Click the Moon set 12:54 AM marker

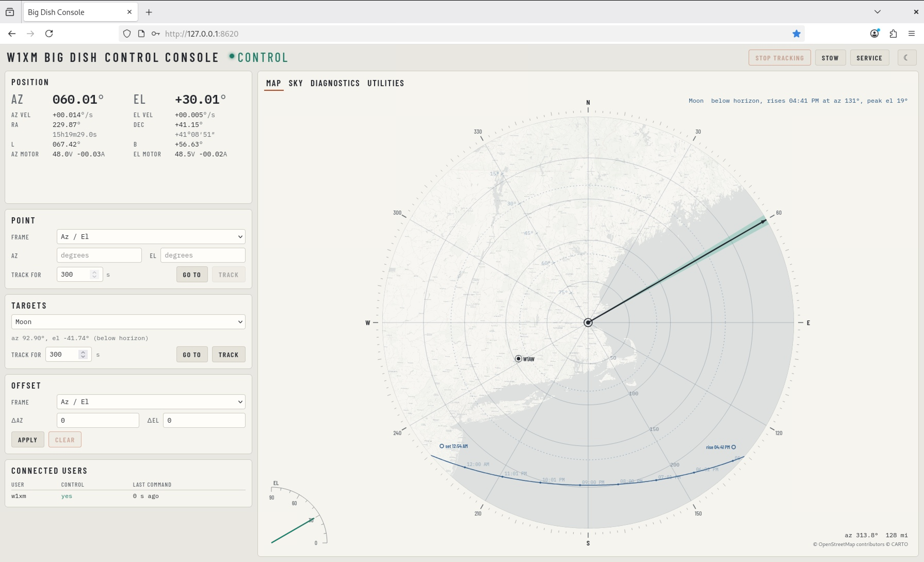point(442,446)
